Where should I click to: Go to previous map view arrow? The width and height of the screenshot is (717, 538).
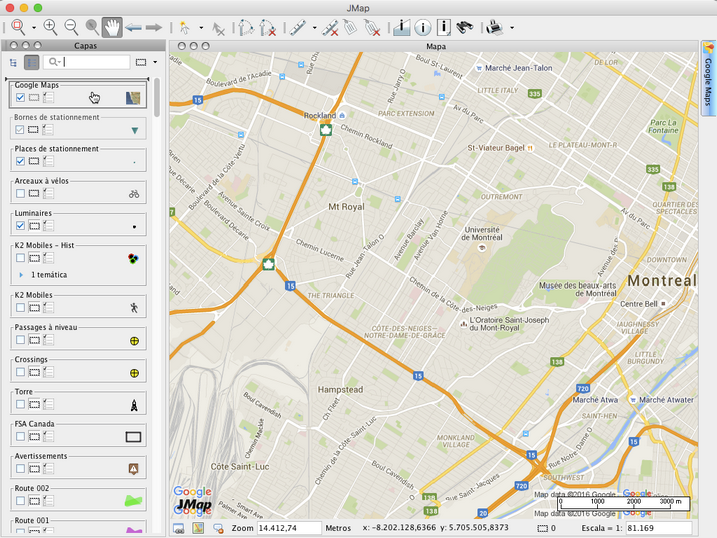(134, 28)
